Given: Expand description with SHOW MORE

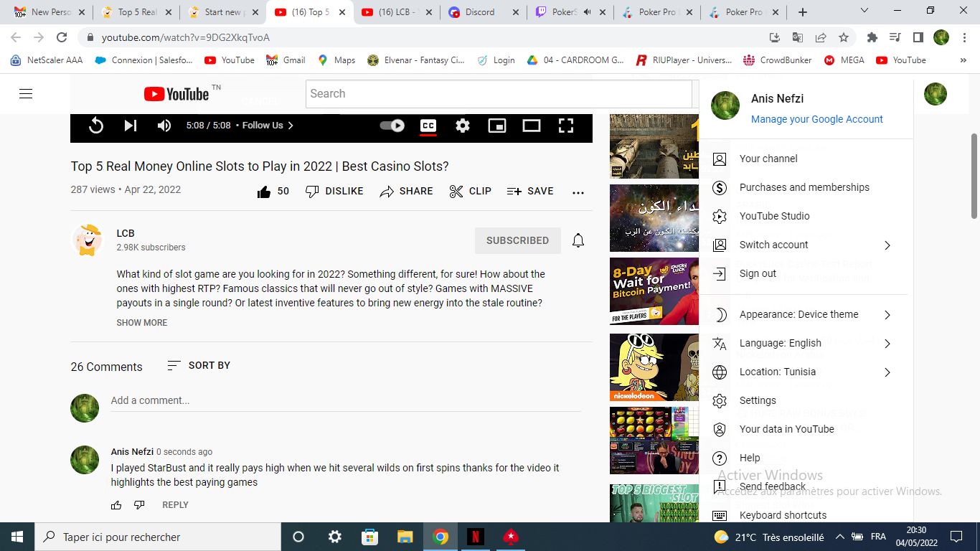Looking at the screenshot, I should (x=142, y=323).
